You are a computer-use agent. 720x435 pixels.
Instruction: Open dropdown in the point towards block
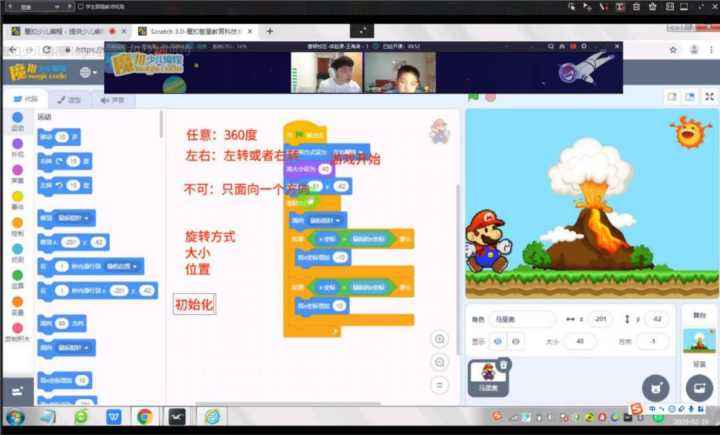73,348
